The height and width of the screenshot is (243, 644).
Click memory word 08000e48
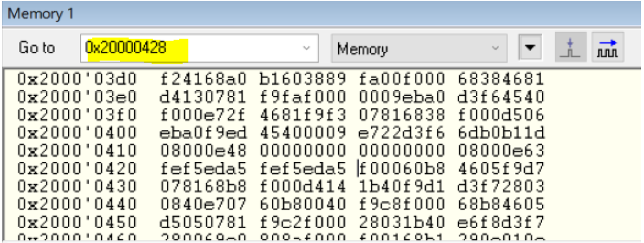coord(203,151)
